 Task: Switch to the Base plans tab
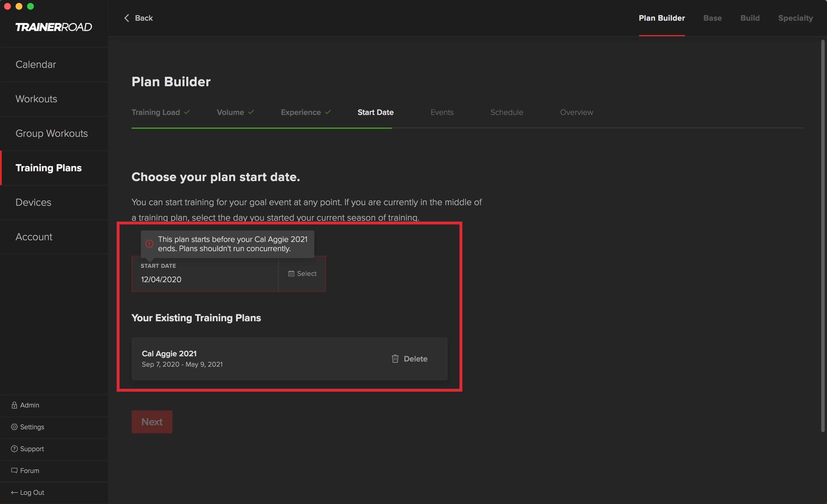712,18
